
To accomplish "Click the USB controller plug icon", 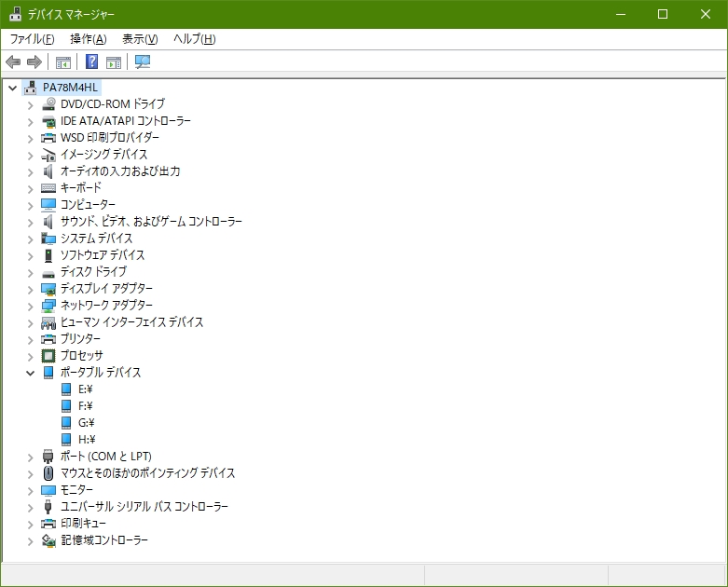I will click(x=48, y=507).
